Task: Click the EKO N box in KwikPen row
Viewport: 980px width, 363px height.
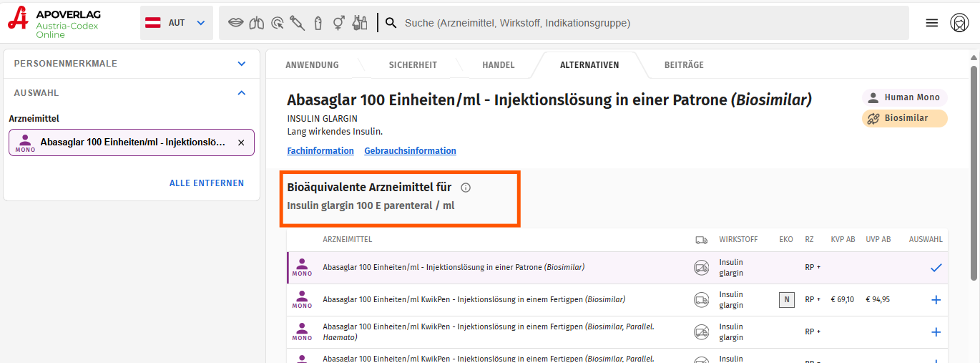Action: click(x=787, y=300)
